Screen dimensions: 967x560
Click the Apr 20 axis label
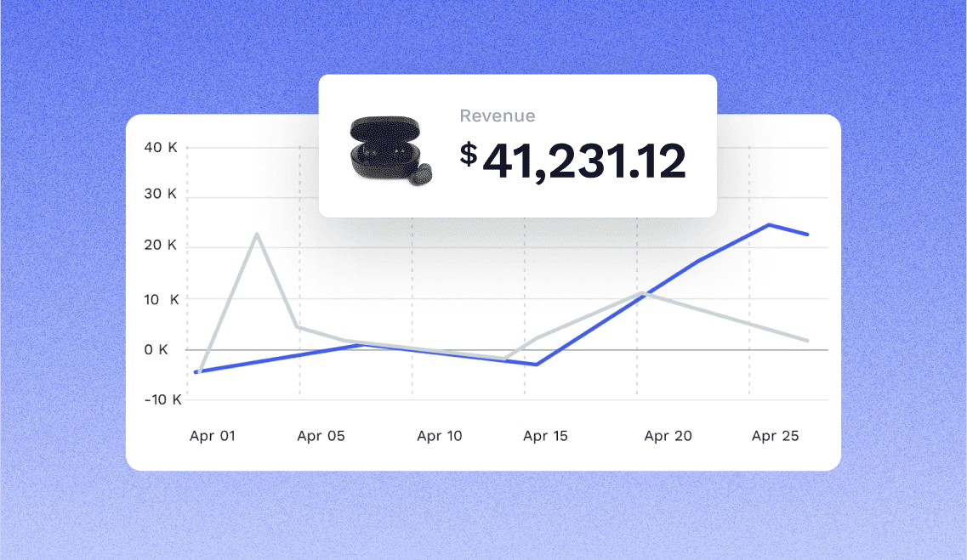coord(668,435)
